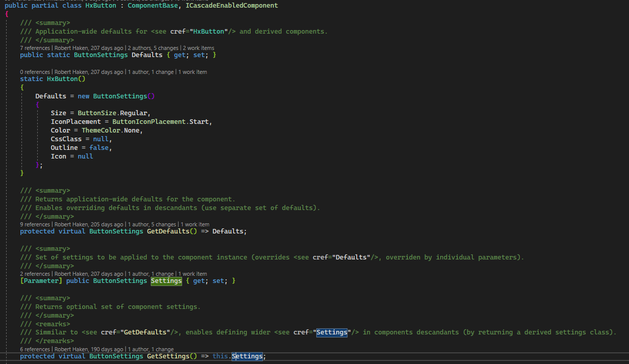Show the "9 references" CodeLens for GetDefaults

click(36, 224)
